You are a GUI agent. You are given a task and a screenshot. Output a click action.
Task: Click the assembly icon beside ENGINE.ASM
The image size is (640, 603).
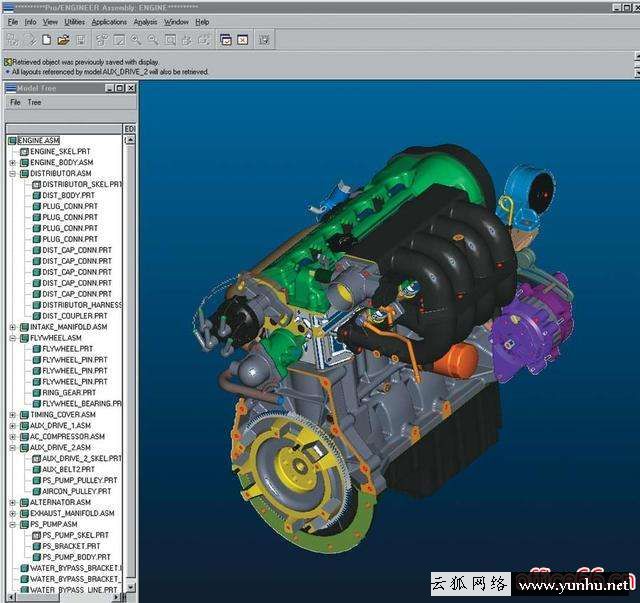click(12, 140)
